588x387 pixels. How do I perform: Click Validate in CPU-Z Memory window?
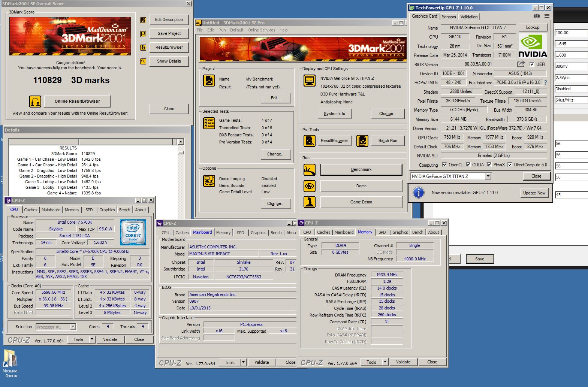(403, 362)
